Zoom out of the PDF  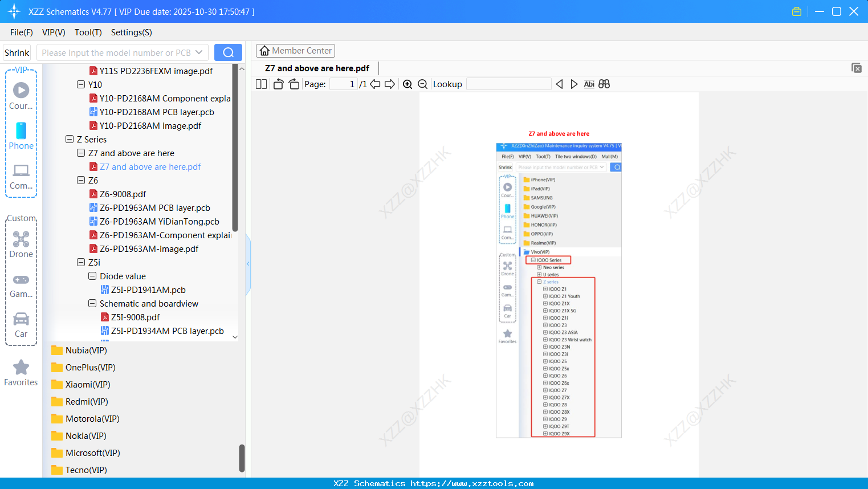(423, 84)
